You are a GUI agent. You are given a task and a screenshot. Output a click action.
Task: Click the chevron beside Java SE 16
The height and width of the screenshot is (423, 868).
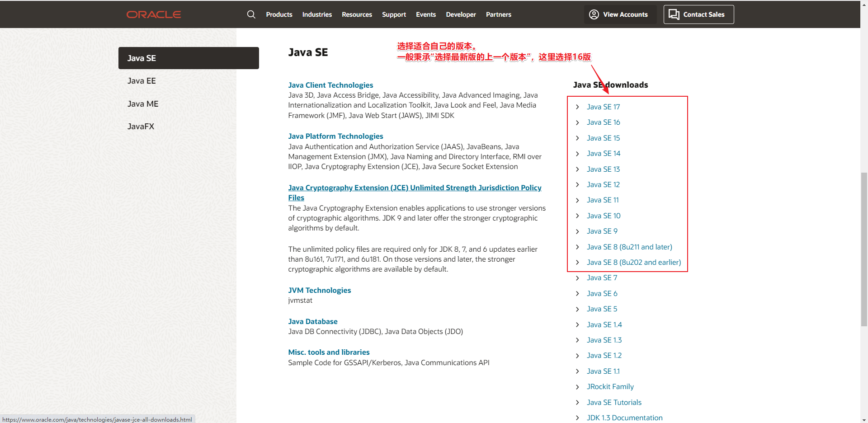click(577, 122)
